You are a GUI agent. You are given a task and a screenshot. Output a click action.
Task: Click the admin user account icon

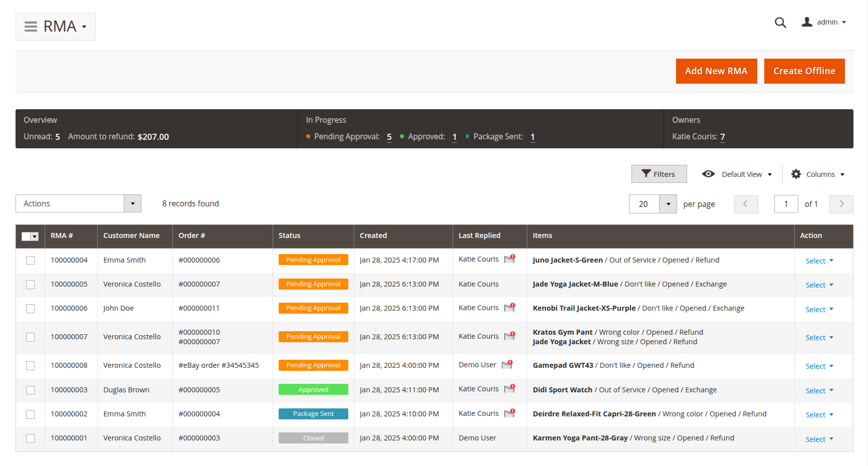[x=806, y=22]
